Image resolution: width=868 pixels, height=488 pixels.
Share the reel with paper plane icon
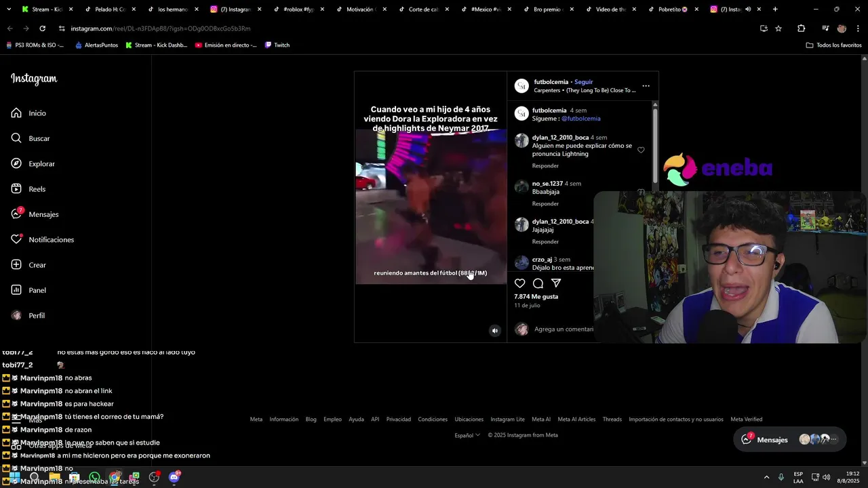pyautogui.click(x=556, y=283)
